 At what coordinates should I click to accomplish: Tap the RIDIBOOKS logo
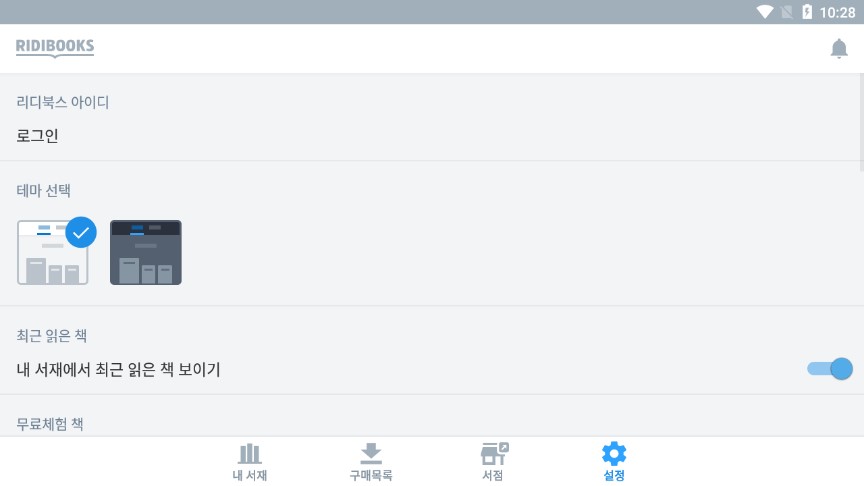pos(55,47)
